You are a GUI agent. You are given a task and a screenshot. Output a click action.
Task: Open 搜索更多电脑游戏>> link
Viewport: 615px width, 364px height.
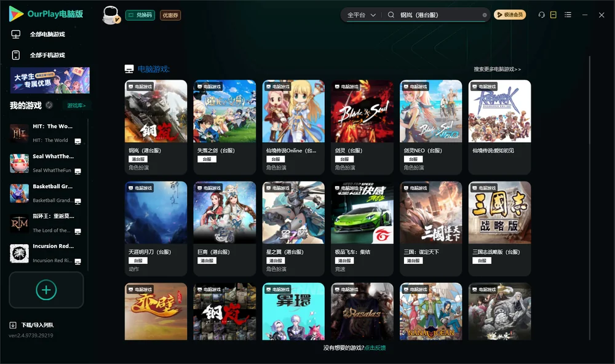click(x=497, y=69)
